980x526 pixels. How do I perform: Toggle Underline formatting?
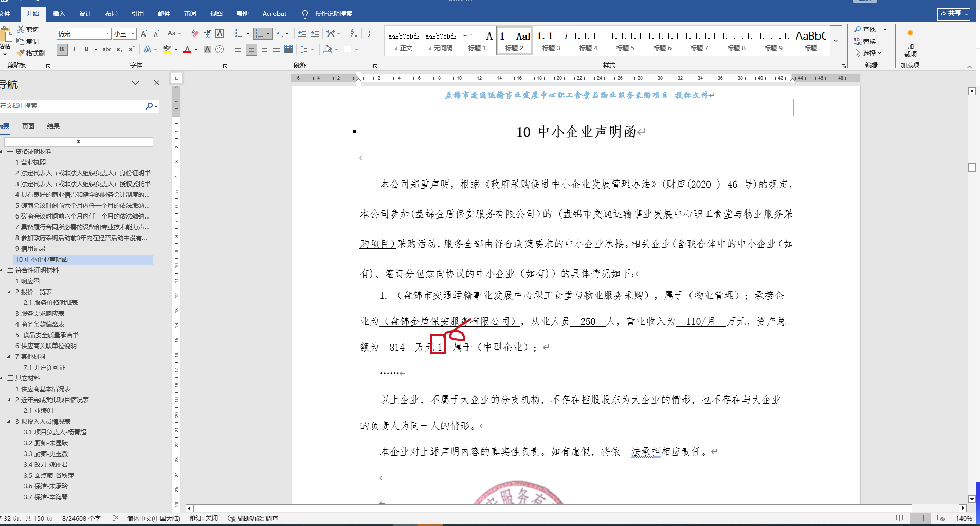click(x=86, y=49)
